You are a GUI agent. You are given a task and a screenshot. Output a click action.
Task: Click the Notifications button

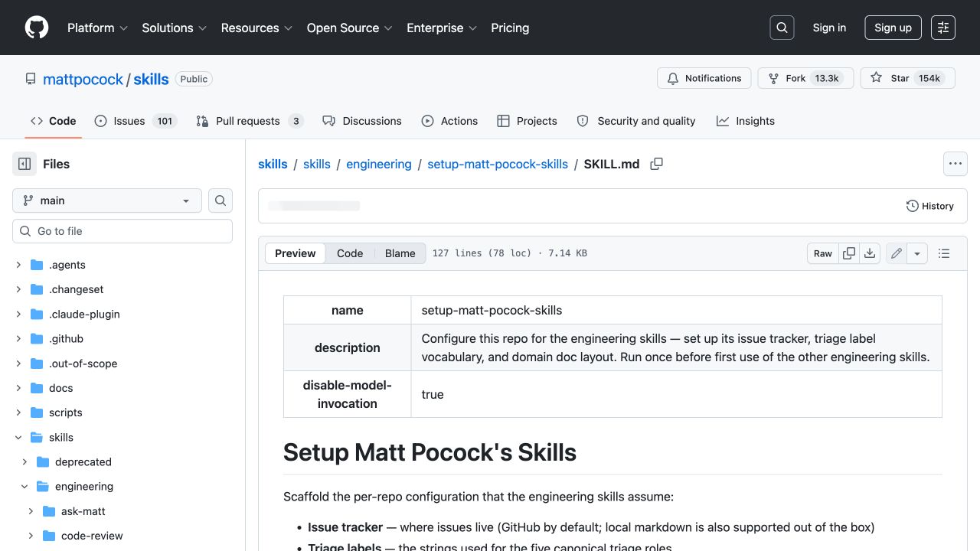point(704,78)
